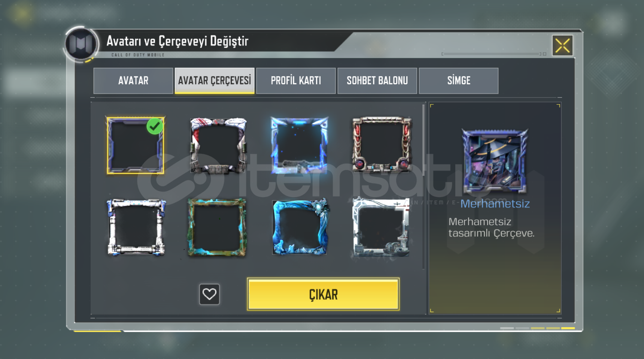Go to the SİMGE tab

(459, 81)
